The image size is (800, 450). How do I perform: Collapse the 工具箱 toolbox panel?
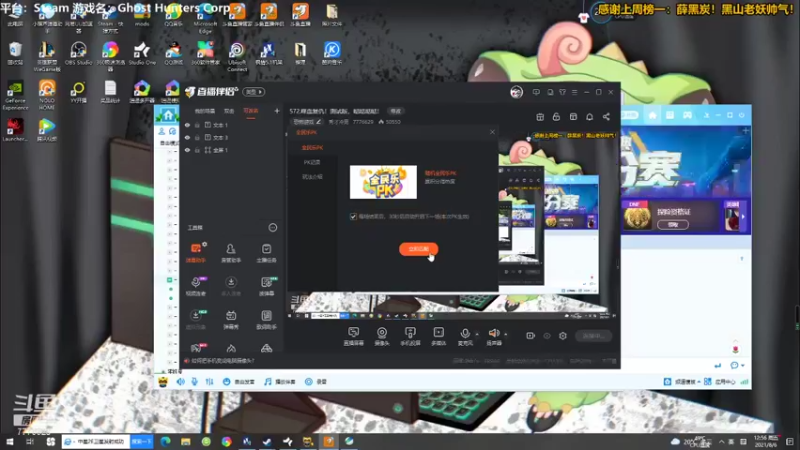pyautogui.click(x=273, y=228)
